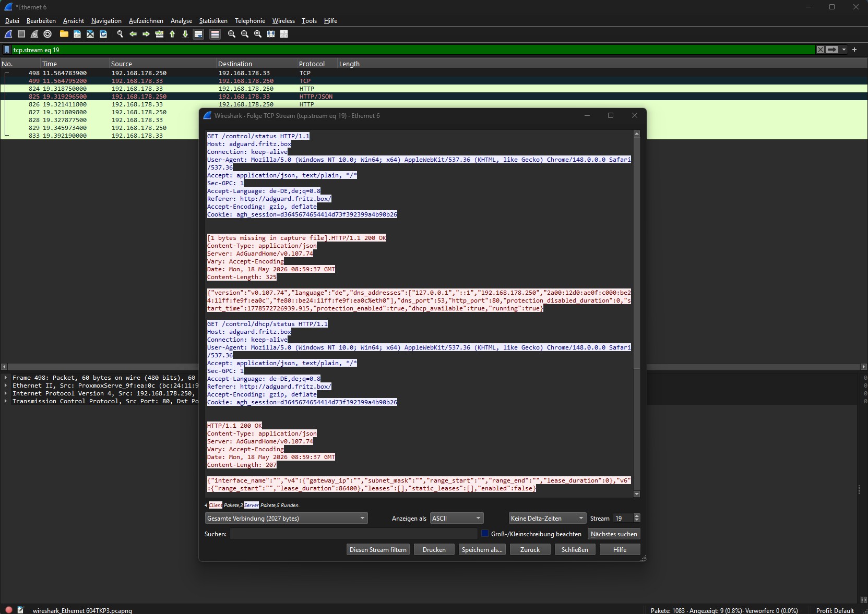Open a capture file via folder icon
This screenshot has height=614, width=868.
coord(64,34)
